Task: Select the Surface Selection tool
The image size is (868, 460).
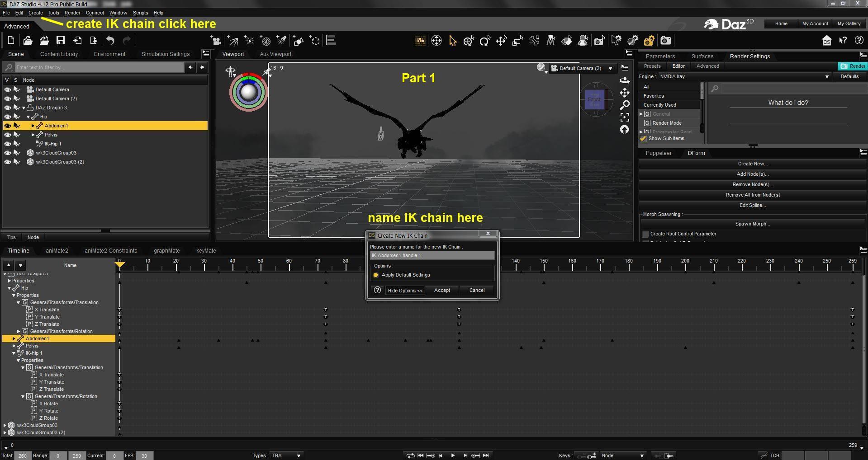Action: (x=567, y=41)
